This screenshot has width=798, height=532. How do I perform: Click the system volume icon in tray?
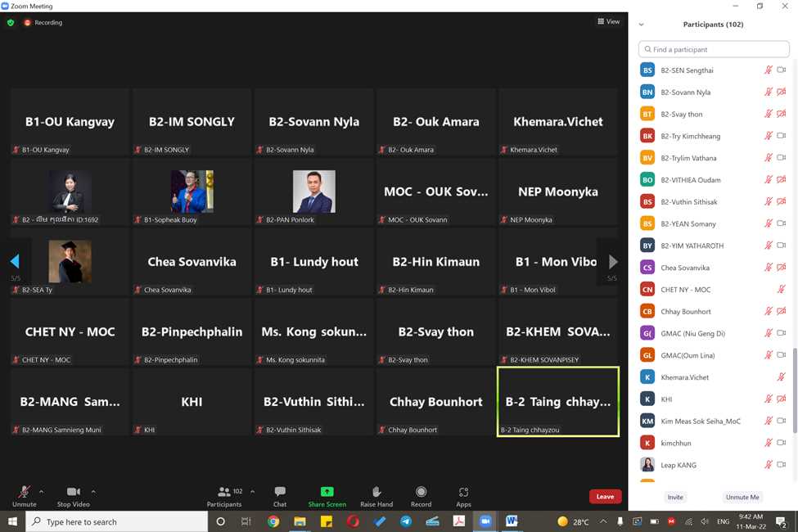tap(705, 521)
